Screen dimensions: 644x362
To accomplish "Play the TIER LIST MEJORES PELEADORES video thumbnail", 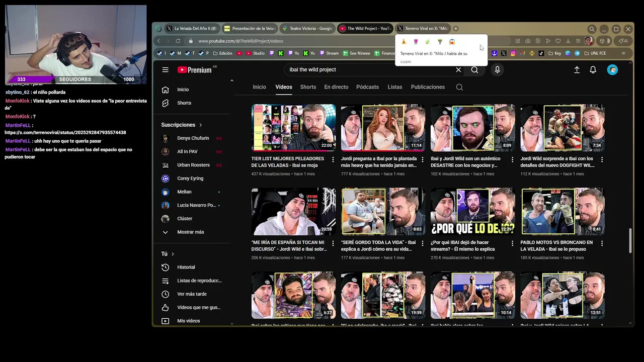I will click(x=293, y=128).
